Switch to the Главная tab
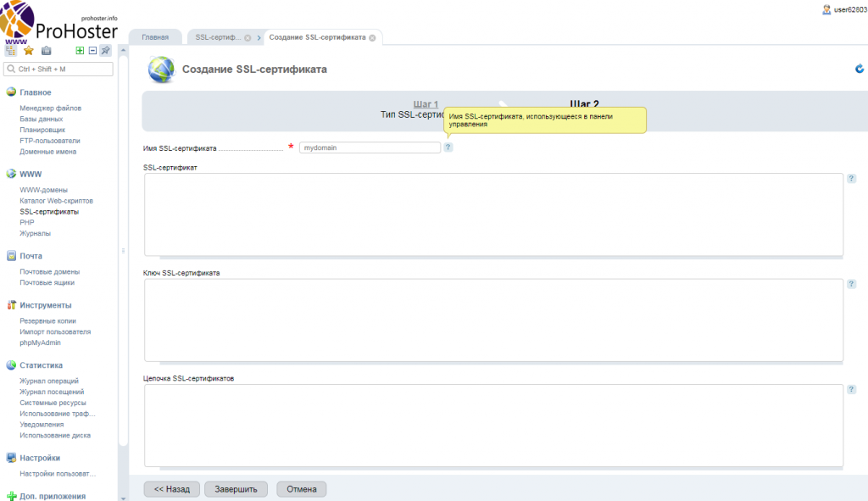868x501 pixels. pos(155,37)
